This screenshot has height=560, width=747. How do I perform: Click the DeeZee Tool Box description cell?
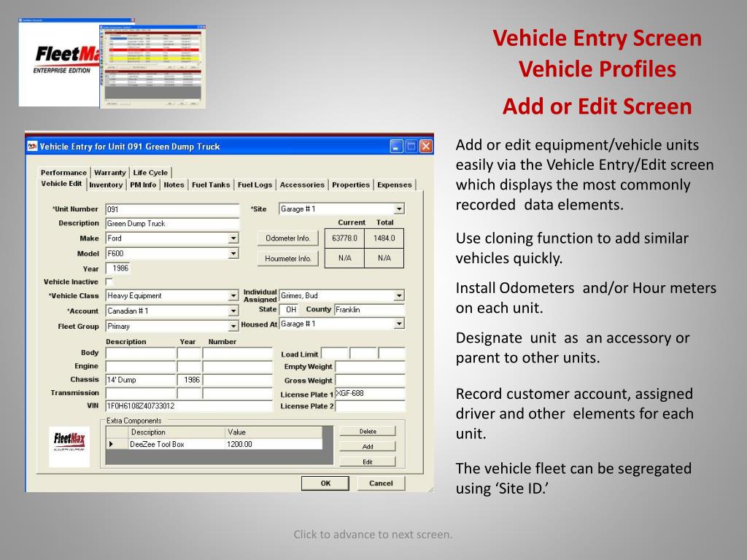pyautogui.click(x=177, y=444)
